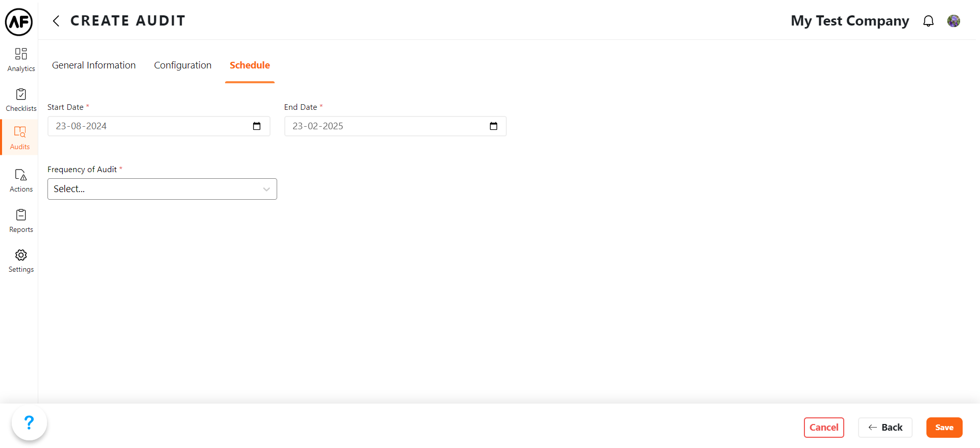Click the notification bell icon

(928, 21)
